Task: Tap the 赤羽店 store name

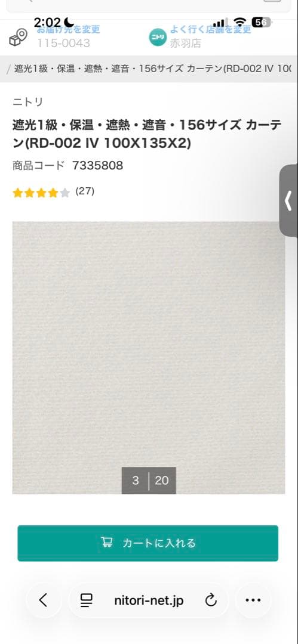Action: tap(185, 43)
